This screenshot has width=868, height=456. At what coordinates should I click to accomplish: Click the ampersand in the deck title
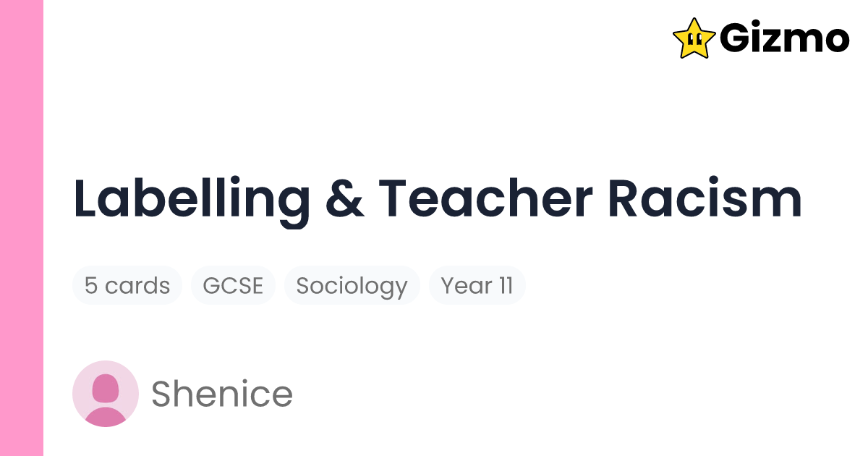[344, 199]
